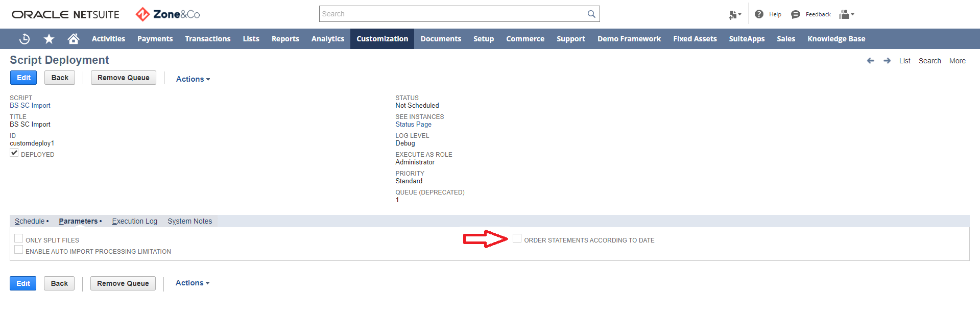Open the Documents menu

click(x=441, y=39)
